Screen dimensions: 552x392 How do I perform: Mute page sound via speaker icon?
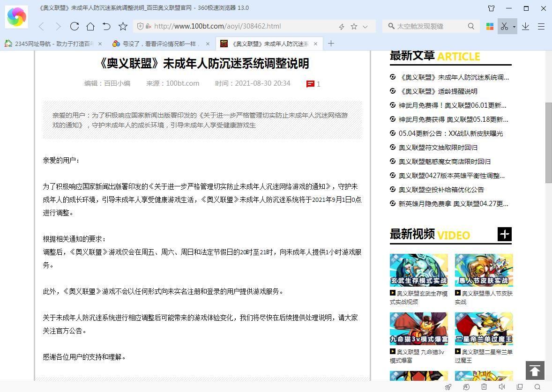tap(502, 387)
